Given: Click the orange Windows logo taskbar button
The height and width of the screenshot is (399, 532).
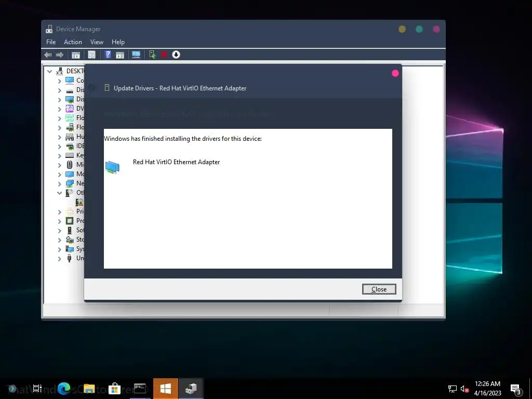Looking at the screenshot, I should click(x=166, y=389).
